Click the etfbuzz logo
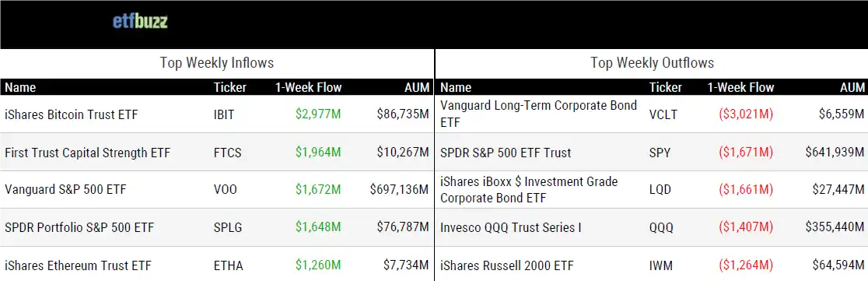 click(139, 22)
